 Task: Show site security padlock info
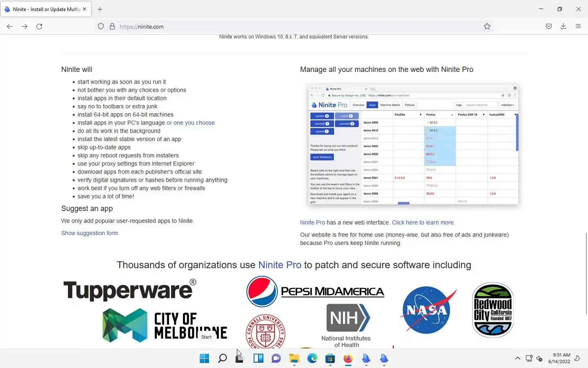click(112, 27)
